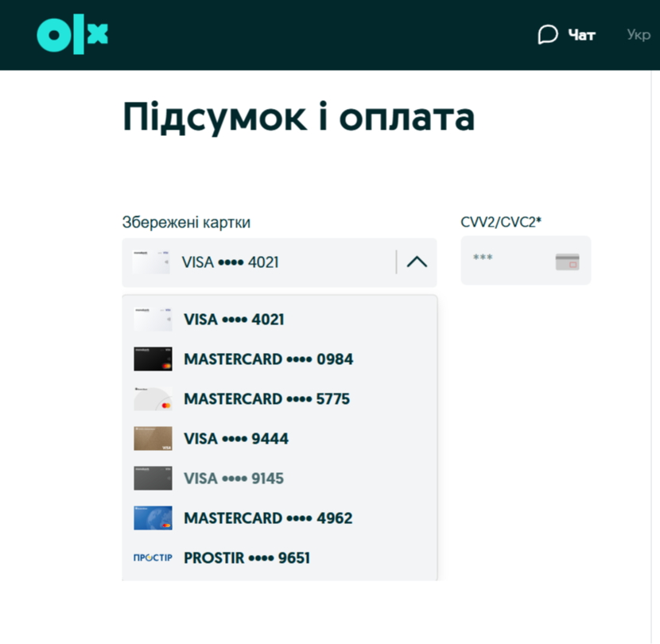Choose MASTERCARD •••• 5775 option
The image size is (660, 644).
[279, 398]
